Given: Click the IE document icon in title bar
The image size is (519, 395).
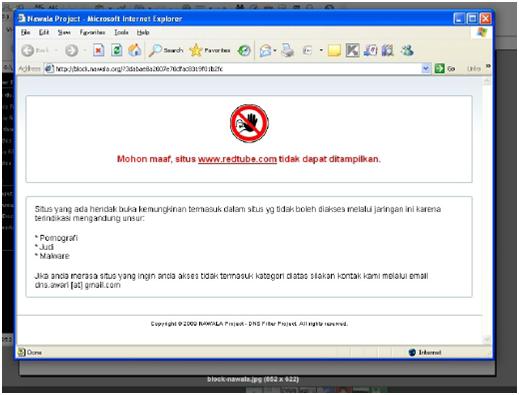Looking at the screenshot, I should [22, 18].
